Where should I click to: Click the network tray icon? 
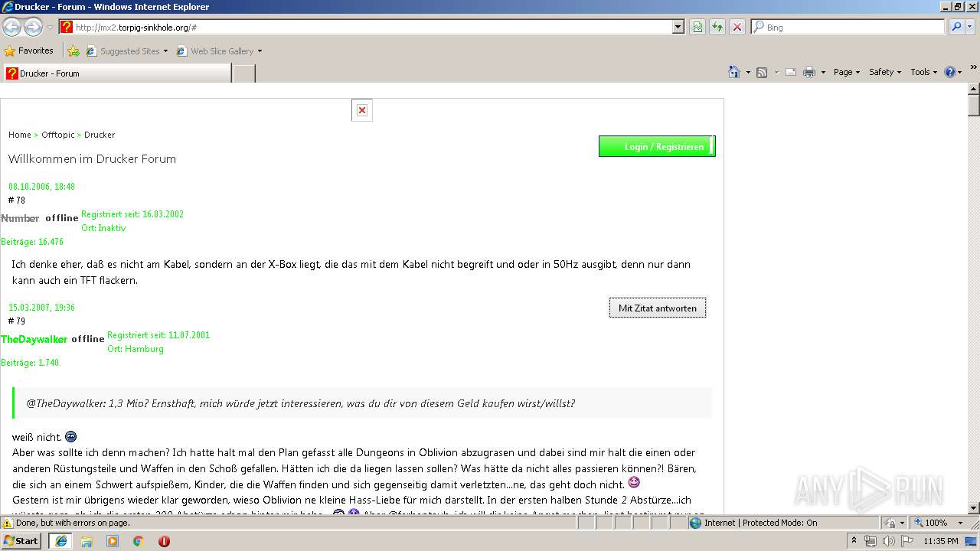click(871, 541)
